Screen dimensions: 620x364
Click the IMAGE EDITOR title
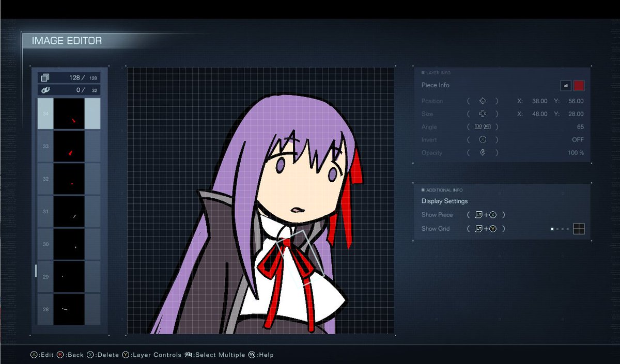(67, 41)
